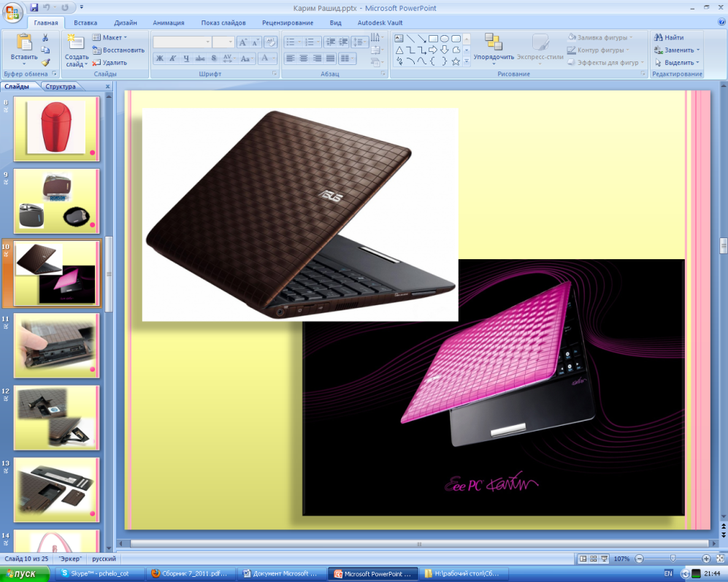Image resolution: width=728 pixels, height=582 pixels.
Task: Open the Шрифт font dialog launcher
Action: pyautogui.click(x=275, y=73)
